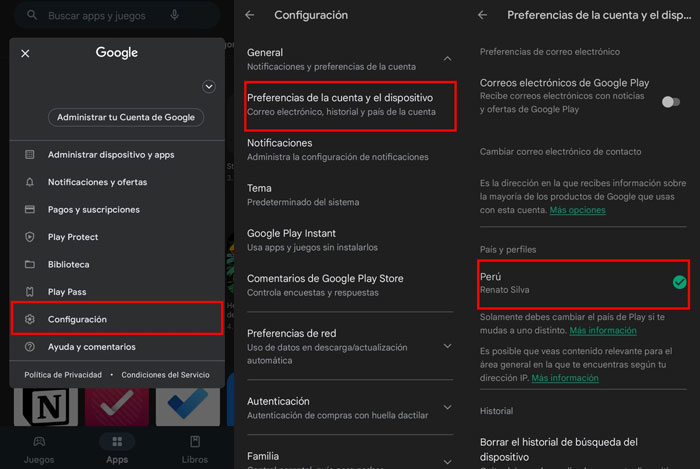Go back from Preferencias de la cuenta screen
700x469 pixels.
483,15
